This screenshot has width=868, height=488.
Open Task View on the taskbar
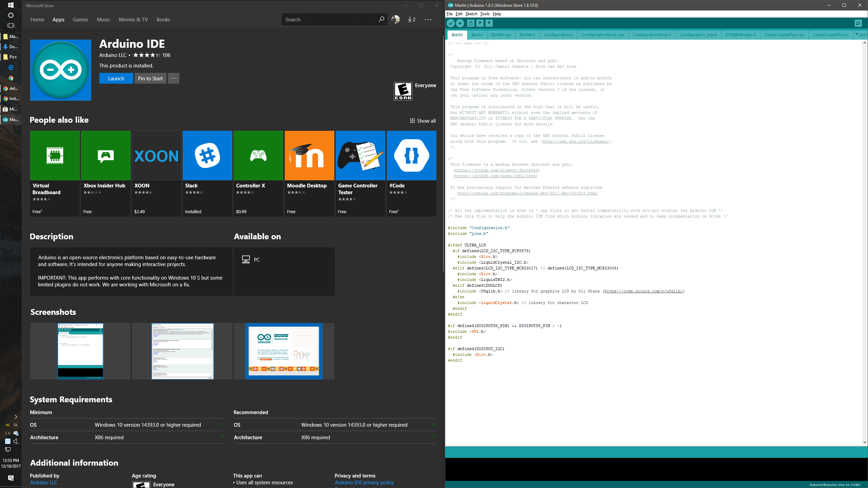pos(11,25)
